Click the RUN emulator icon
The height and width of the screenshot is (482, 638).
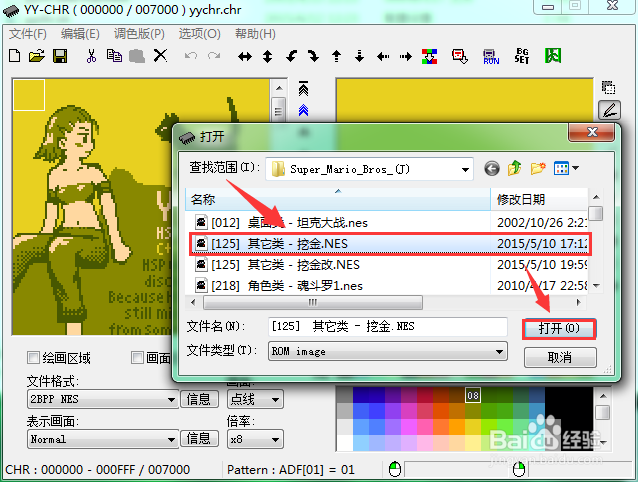tap(491, 57)
